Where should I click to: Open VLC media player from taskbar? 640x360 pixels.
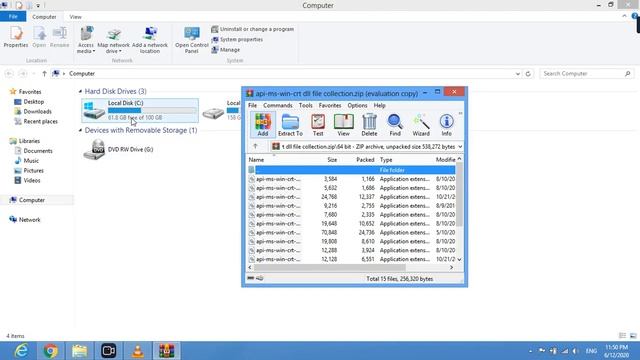pos(138,351)
